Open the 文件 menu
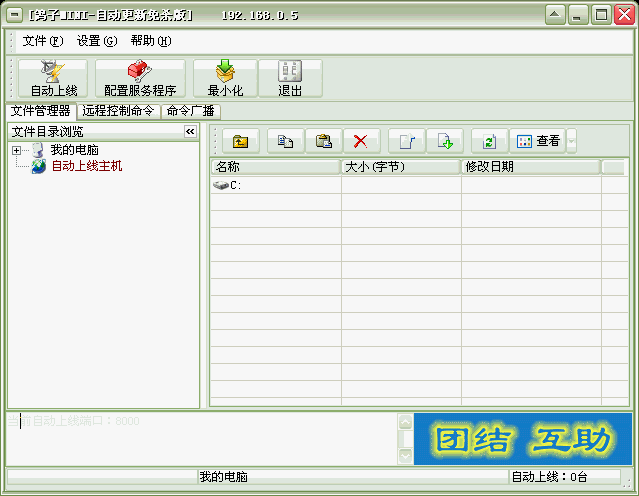 tap(42, 41)
